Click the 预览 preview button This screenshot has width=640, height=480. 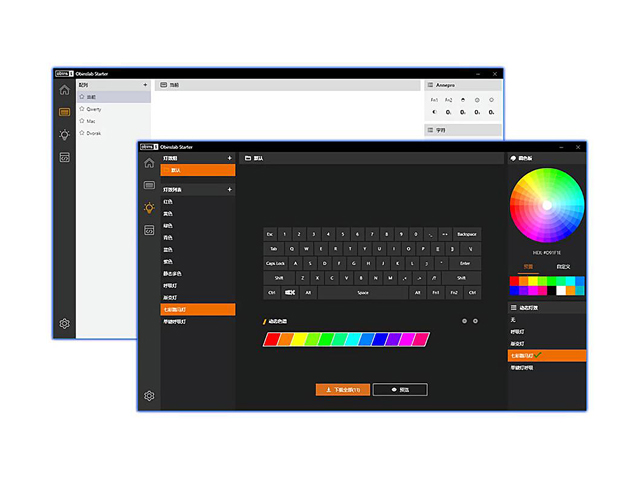point(400,389)
